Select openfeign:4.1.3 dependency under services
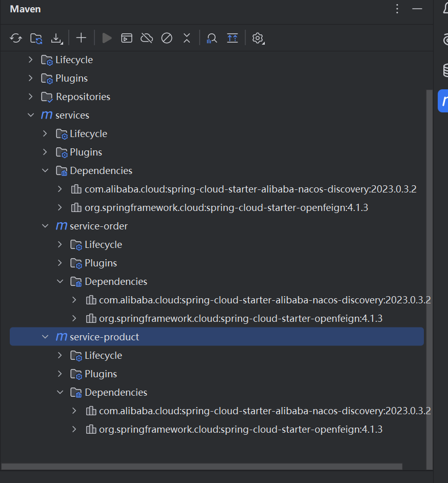Screen dimensions: 448x483 tap(226, 207)
